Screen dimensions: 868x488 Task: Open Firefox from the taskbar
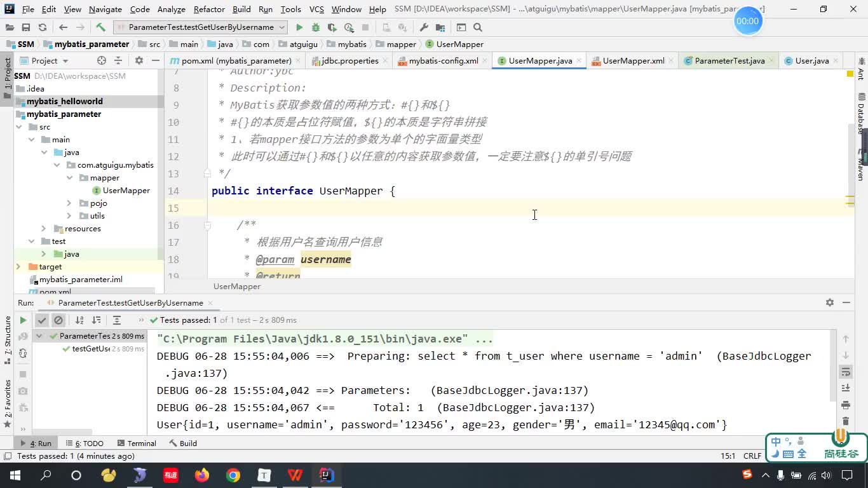pyautogui.click(x=202, y=475)
